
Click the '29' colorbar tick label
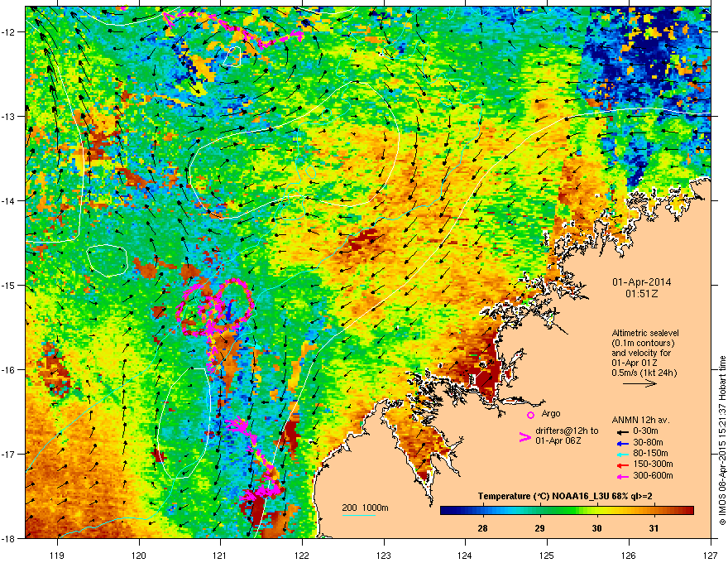pyautogui.click(x=539, y=528)
